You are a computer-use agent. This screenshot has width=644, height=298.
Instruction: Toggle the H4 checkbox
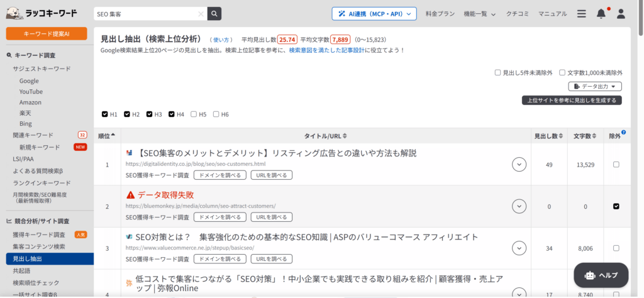click(171, 114)
